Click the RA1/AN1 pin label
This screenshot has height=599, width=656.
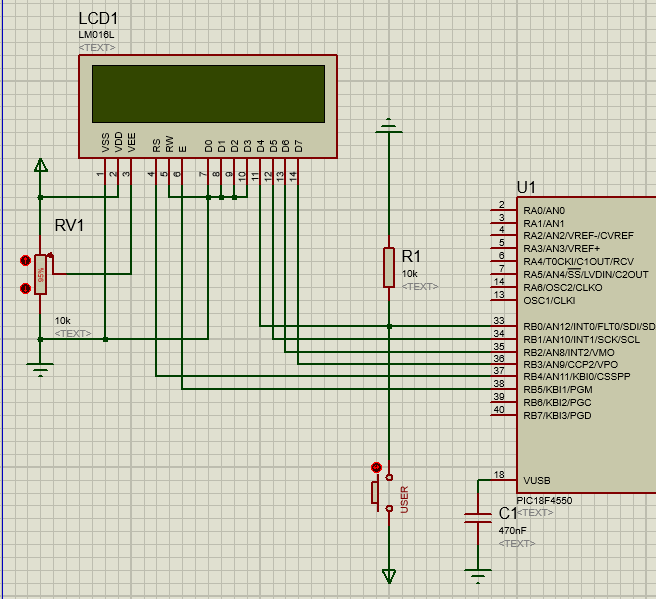tap(544, 223)
